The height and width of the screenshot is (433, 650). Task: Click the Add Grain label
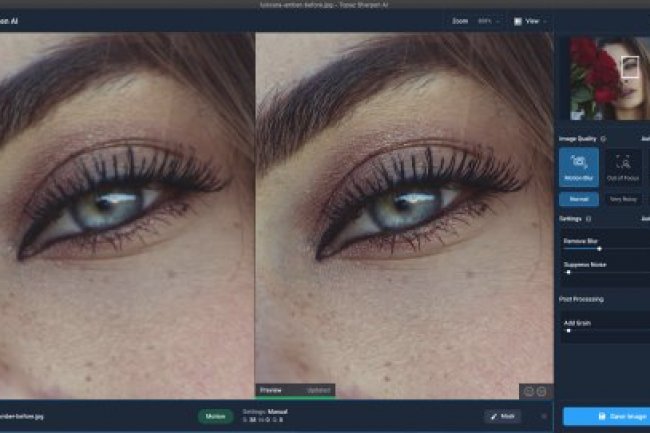(x=577, y=323)
